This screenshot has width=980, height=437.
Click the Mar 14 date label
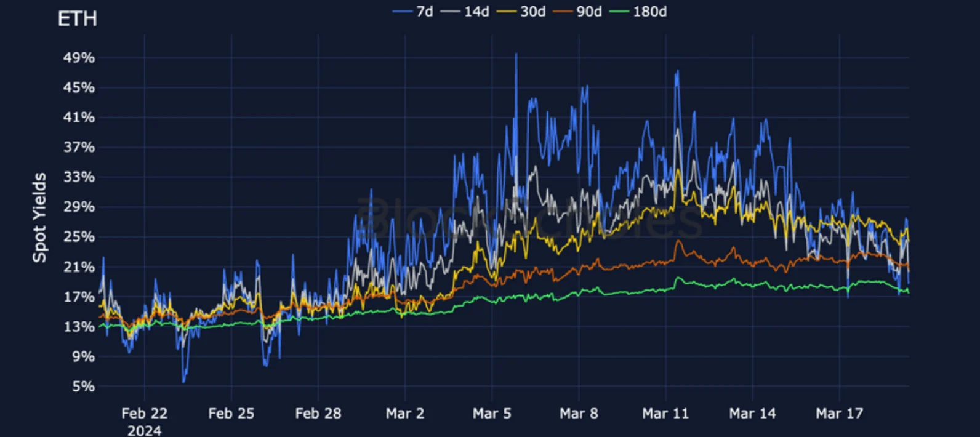click(x=752, y=414)
